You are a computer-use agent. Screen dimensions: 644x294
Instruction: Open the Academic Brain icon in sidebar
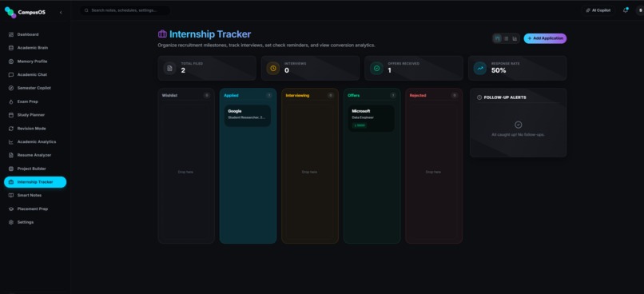coord(11,48)
